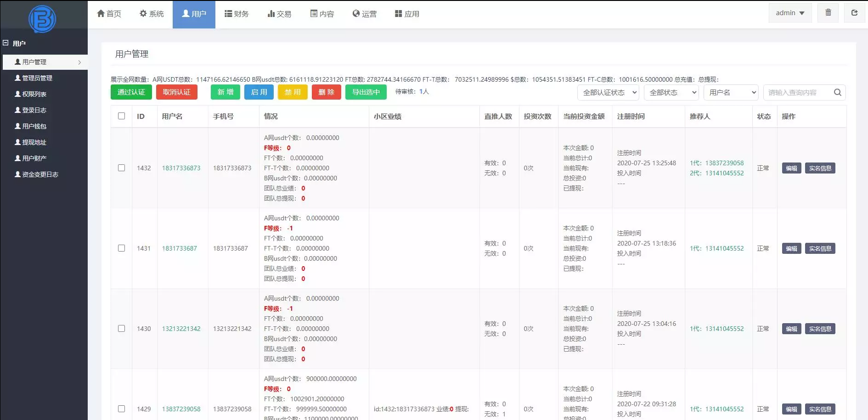Check the row checkbox for user 1429

pos(121,409)
